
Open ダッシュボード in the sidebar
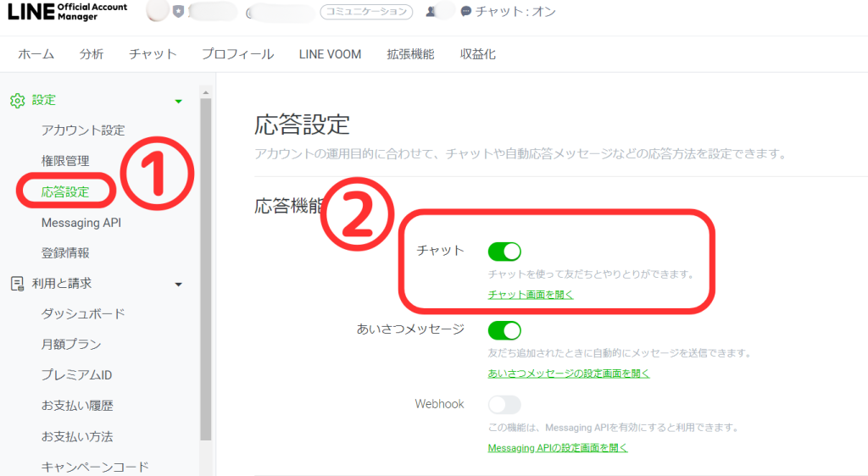click(x=83, y=314)
